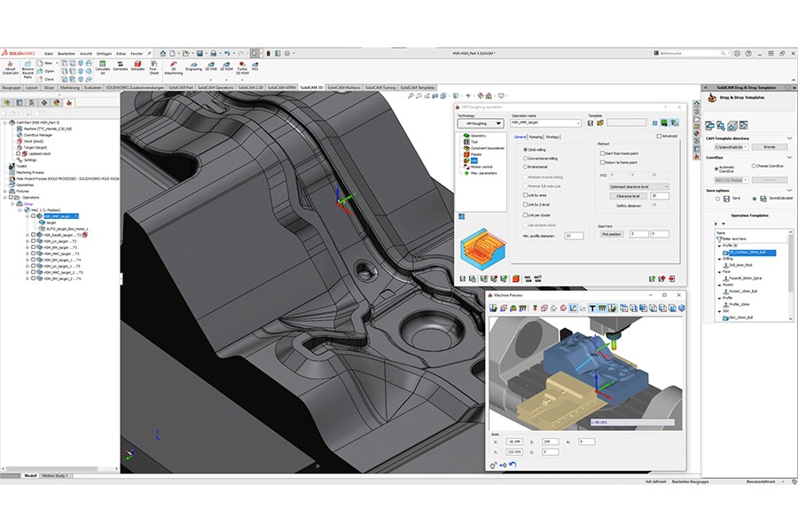
Task: Click the rebuild traffic light icon
Action: click(268, 53)
